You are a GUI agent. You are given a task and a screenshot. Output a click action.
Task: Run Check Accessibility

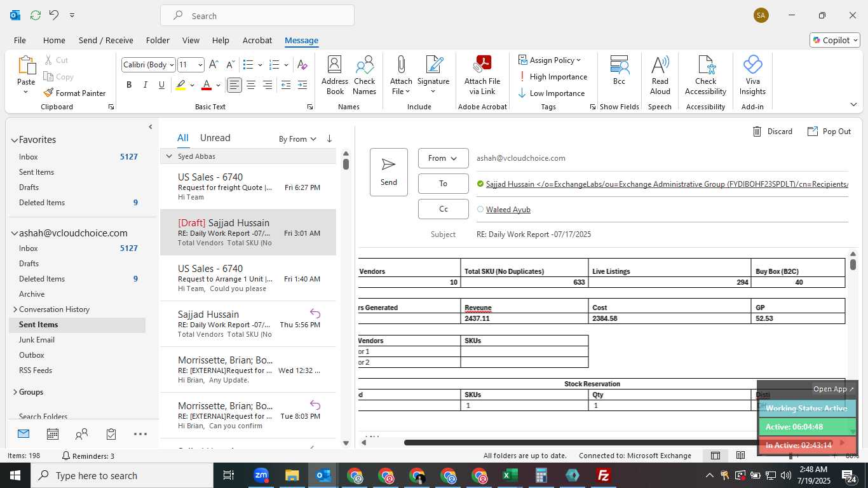click(705, 76)
